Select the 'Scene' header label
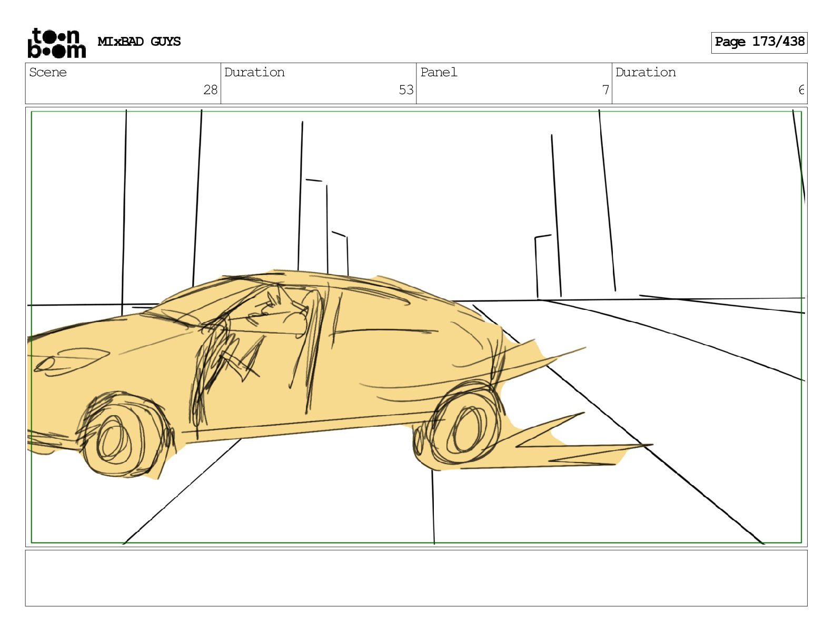The width and height of the screenshot is (834, 644). (48, 72)
